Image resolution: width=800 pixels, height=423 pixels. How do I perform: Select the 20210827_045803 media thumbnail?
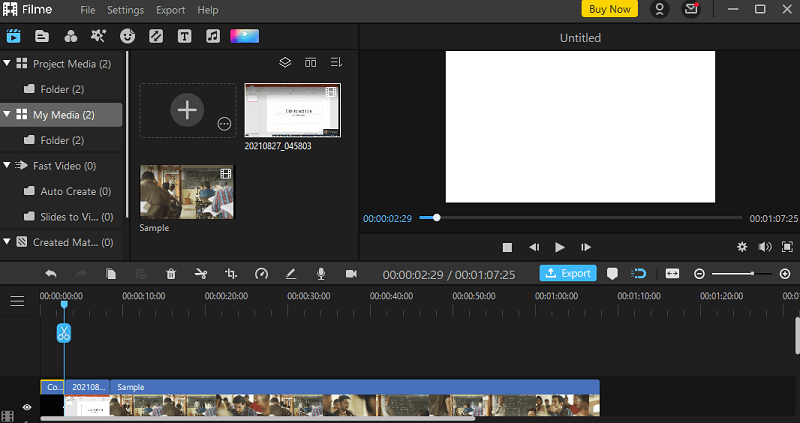[x=292, y=110]
